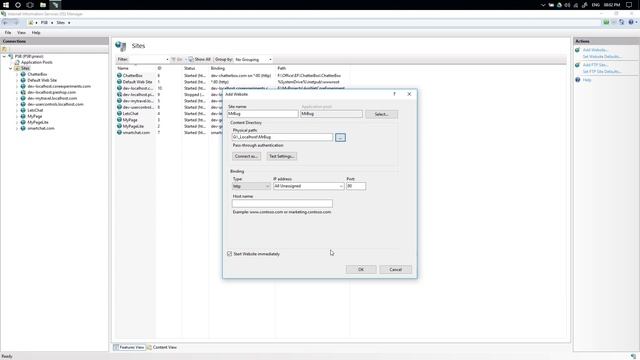Click the Binding column header

(218, 69)
